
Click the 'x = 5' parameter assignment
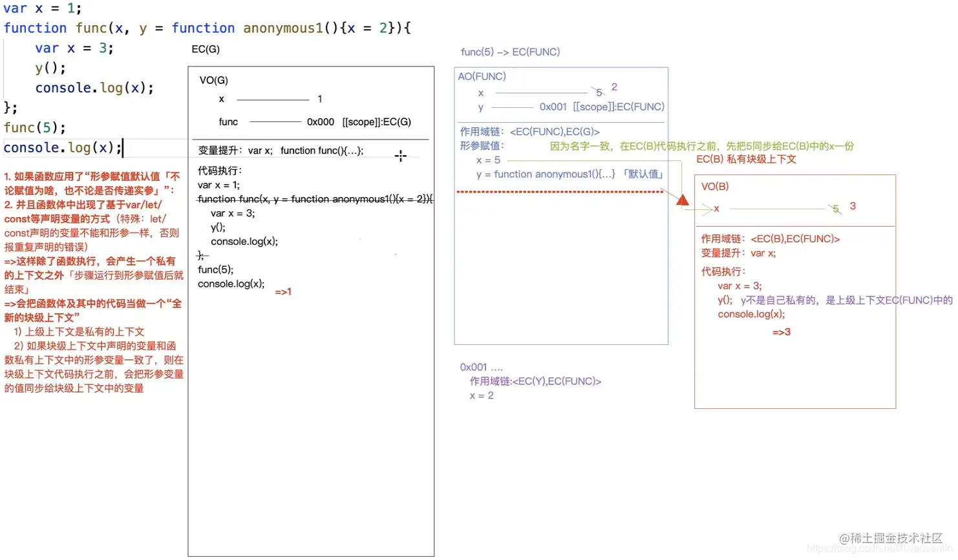point(488,160)
